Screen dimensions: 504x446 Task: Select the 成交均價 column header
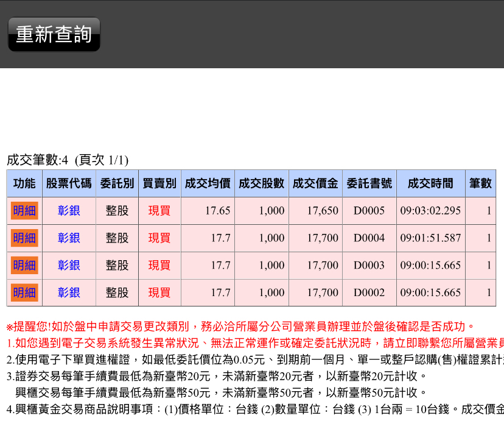pos(208,183)
